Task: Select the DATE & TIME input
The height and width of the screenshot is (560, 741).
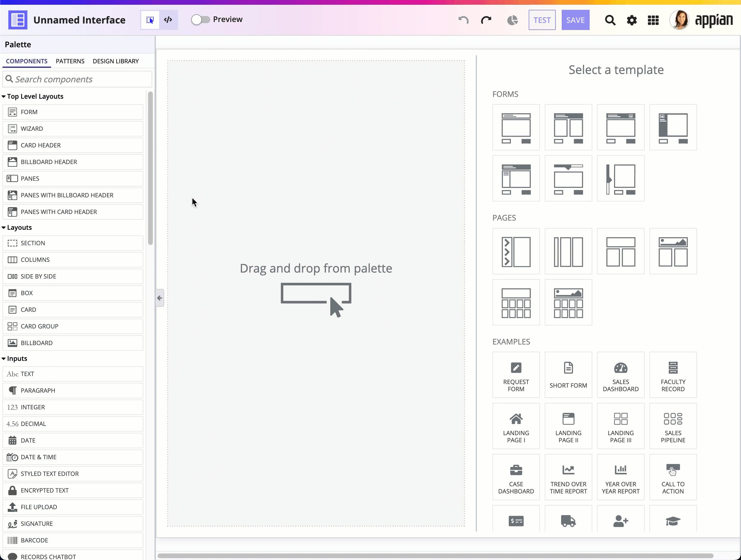Action: coord(73,457)
